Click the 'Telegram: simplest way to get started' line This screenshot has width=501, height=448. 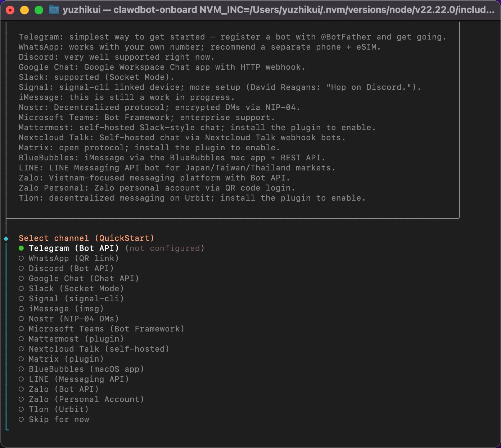click(x=233, y=37)
